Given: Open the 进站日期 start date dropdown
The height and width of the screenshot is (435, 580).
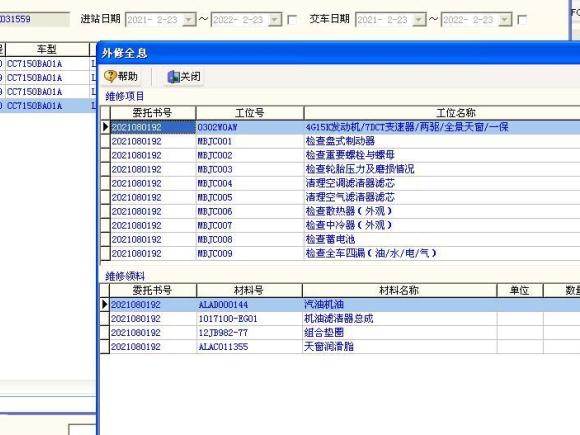Looking at the screenshot, I should pyautogui.click(x=189, y=20).
